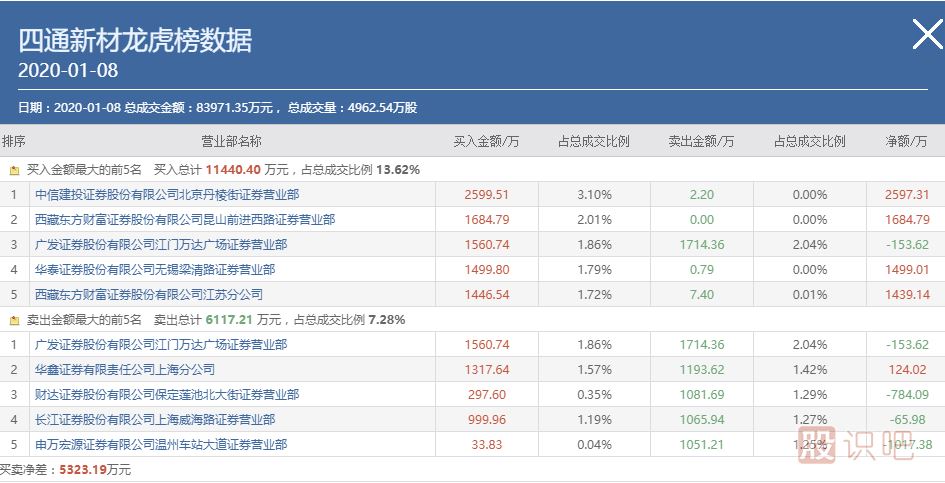Open 西藏东方财富证券昆山前进西路证券营业部 link
The width and height of the screenshot is (945, 483).
tap(185, 220)
